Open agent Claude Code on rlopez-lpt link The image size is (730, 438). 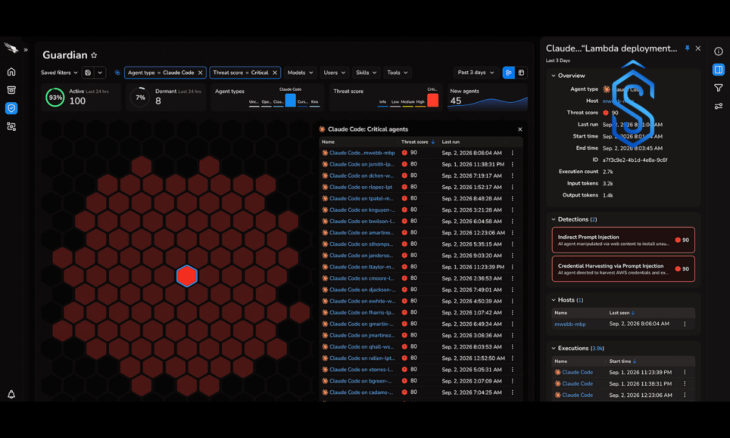[x=361, y=187]
